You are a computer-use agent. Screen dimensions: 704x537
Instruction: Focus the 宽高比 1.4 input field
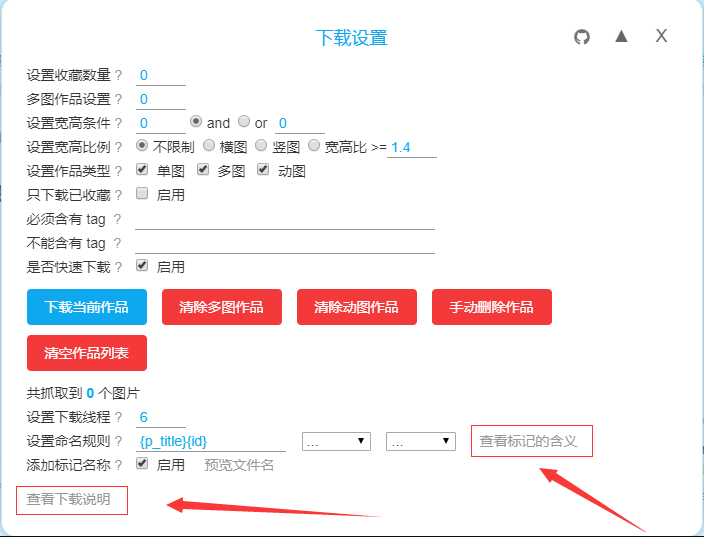point(412,148)
